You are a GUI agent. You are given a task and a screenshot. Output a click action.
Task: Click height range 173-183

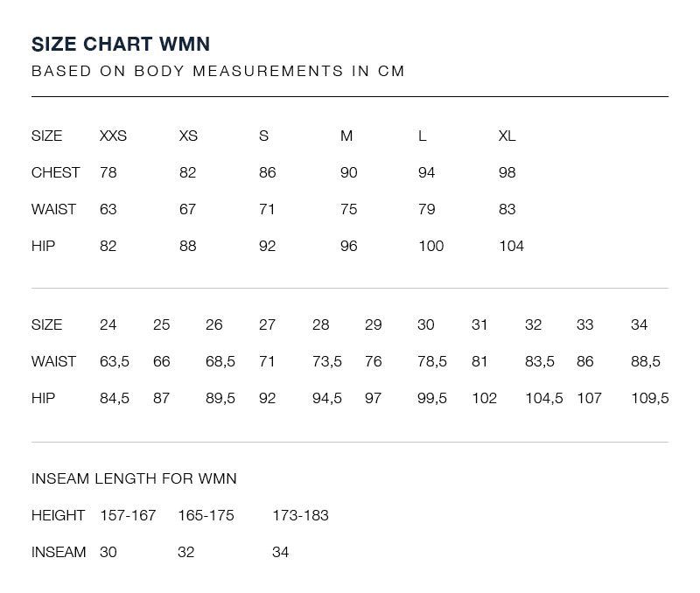coord(300,515)
